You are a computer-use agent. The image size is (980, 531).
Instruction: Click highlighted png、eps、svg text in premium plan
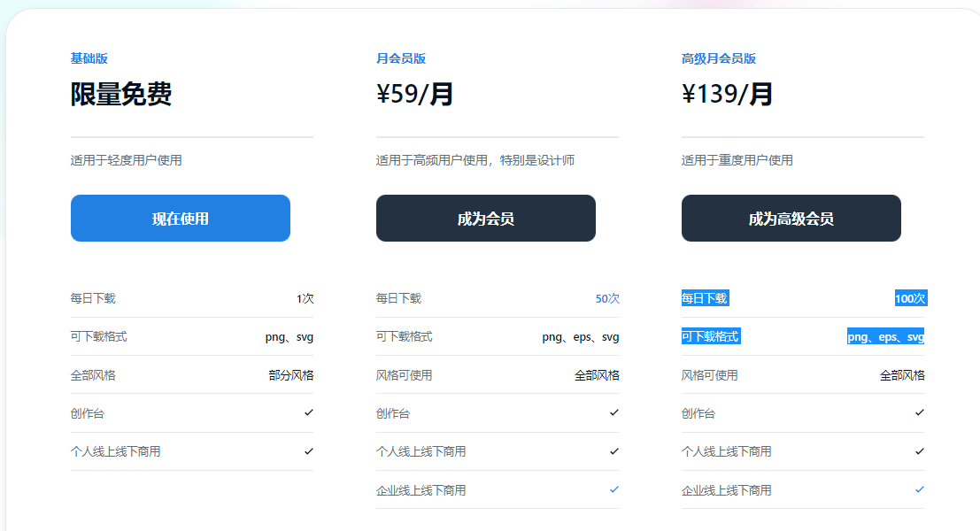pyautogui.click(x=885, y=337)
